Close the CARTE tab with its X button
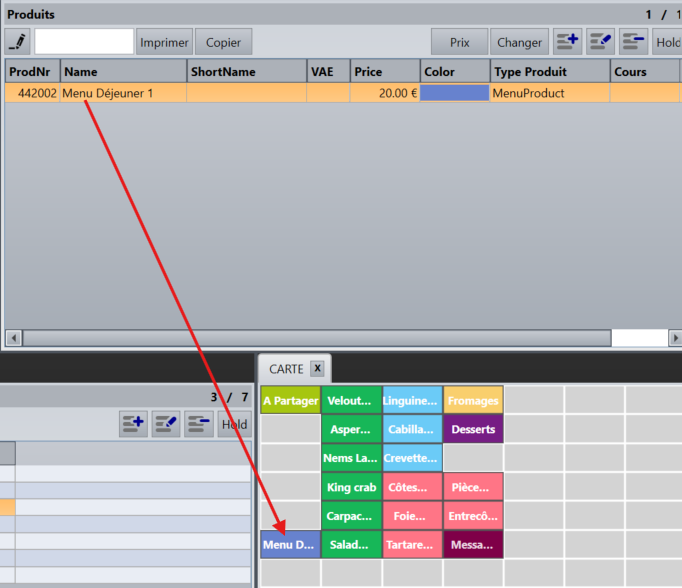 click(316, 368)
